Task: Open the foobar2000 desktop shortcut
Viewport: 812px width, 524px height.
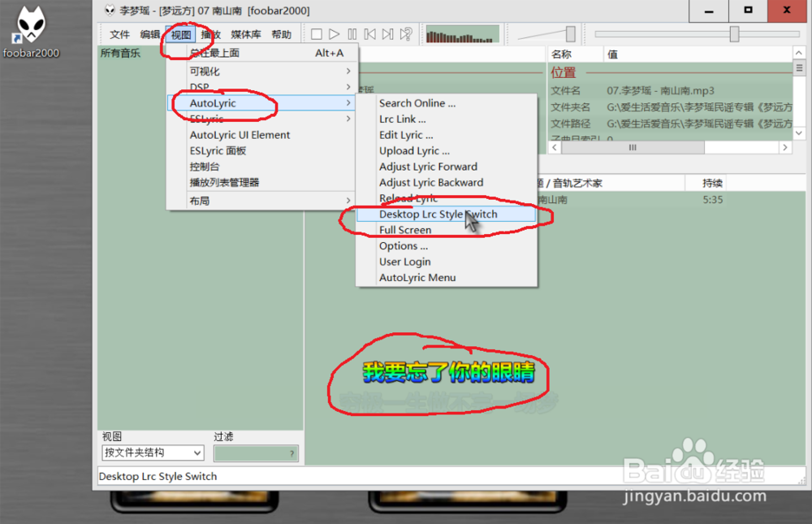Action: click(31, 31)
